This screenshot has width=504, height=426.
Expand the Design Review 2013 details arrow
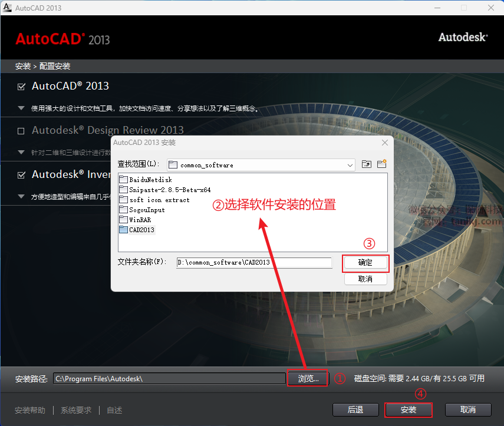[21, 152]
